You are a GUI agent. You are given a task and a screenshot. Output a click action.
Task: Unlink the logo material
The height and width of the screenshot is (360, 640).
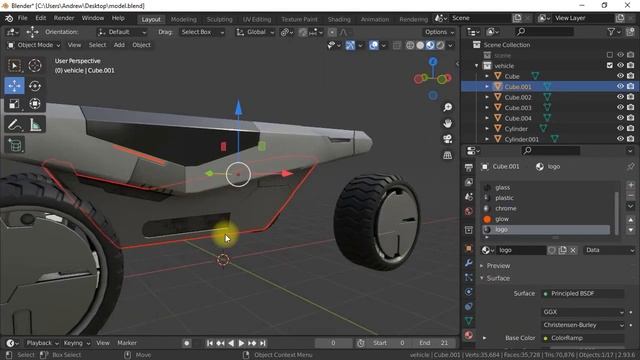pyautogui.click(x=573, y=250)
